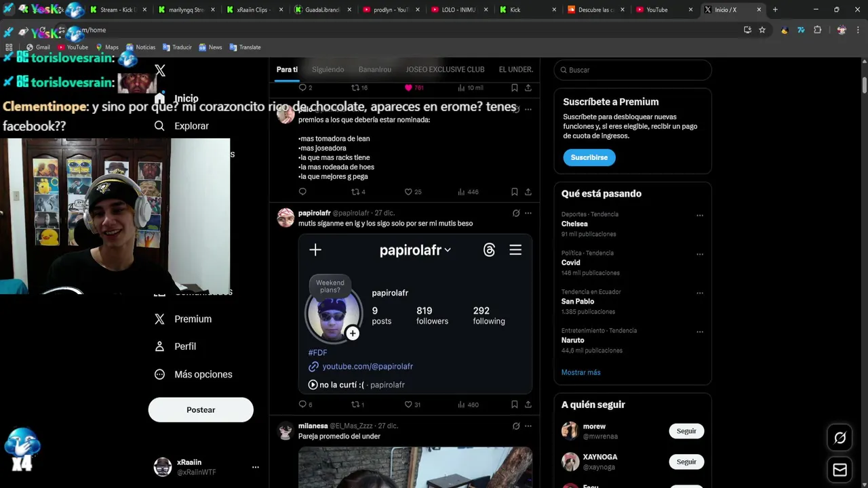Image resolution: width=868 pixels, height=488 pixels.
Task: Bookmark the papirolafr post
Action: point(515,405)
